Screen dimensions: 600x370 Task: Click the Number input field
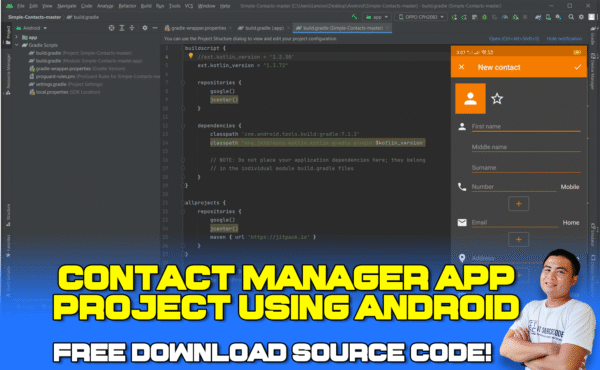[514, 187]
